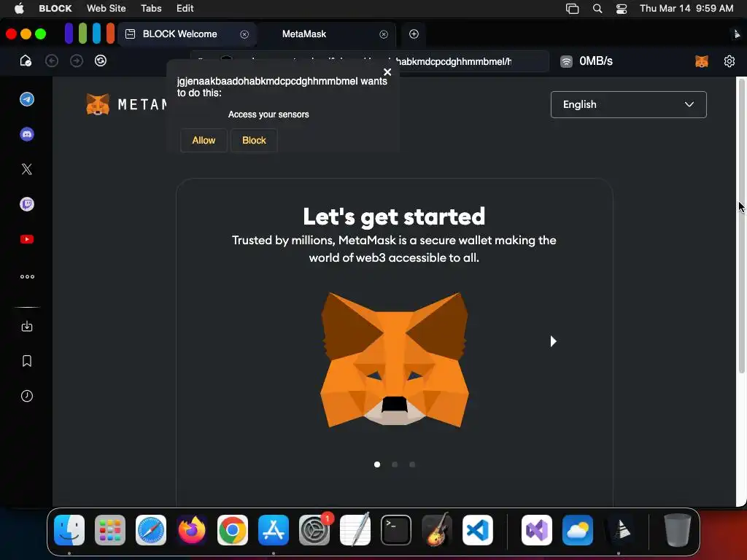The image size is (747, 560).
Task: Open the Telegram sidebar shortcut
Action: pyautogui.click(x=27, y=99)
